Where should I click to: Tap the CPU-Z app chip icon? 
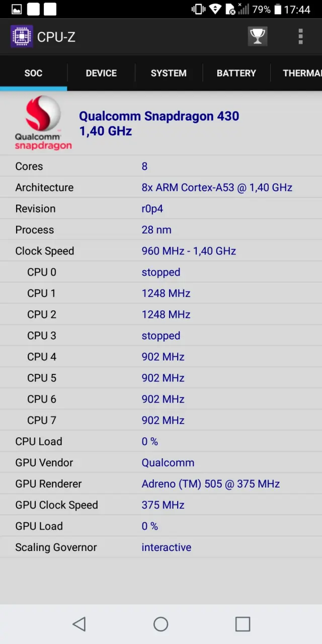point(22,37)
